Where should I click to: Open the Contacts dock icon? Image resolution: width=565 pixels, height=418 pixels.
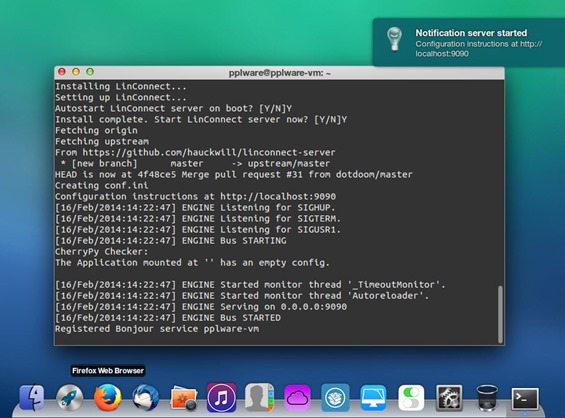pos(259,397)
